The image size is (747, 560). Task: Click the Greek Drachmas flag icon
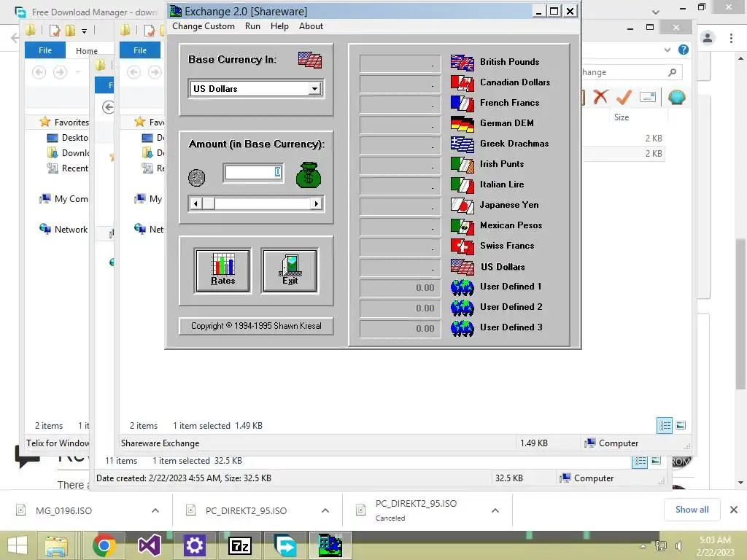[462, 144]
